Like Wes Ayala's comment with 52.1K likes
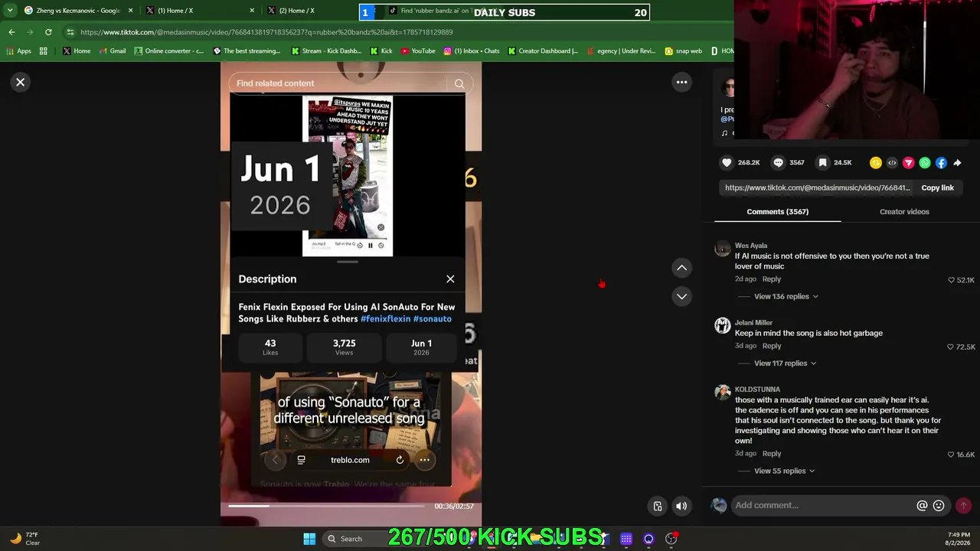The height and width of the screenshot is (551, 980). pos(951,280)
